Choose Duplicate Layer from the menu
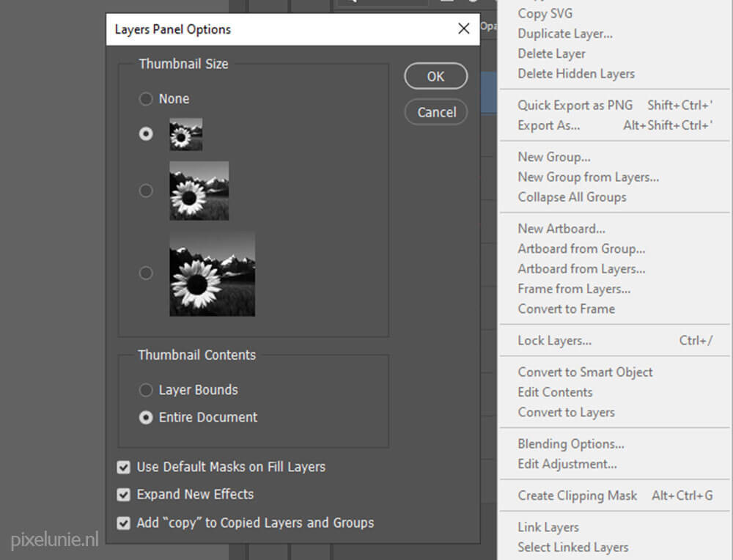Screen dimensions: 733x560 (565, 34)
